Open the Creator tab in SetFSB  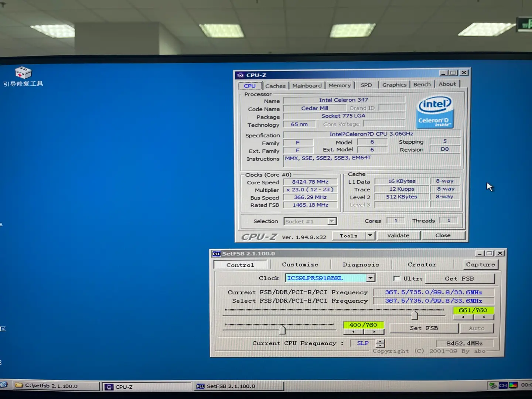[422, 265]
